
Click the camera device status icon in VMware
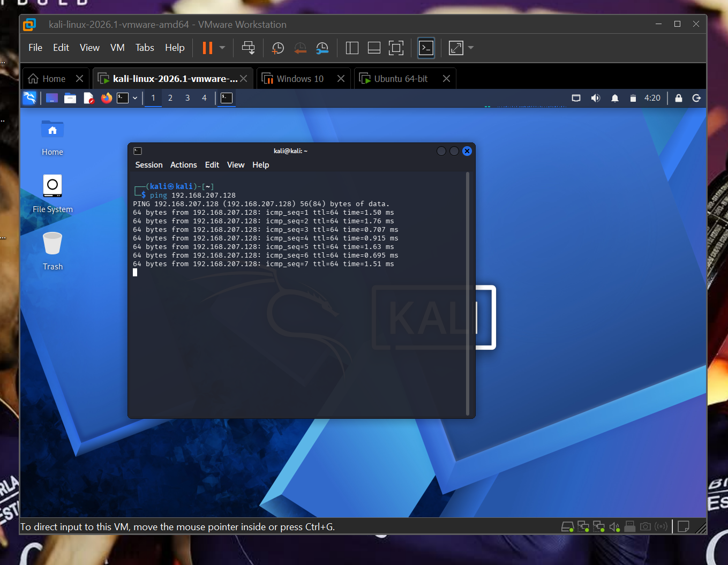pos(646,527)
